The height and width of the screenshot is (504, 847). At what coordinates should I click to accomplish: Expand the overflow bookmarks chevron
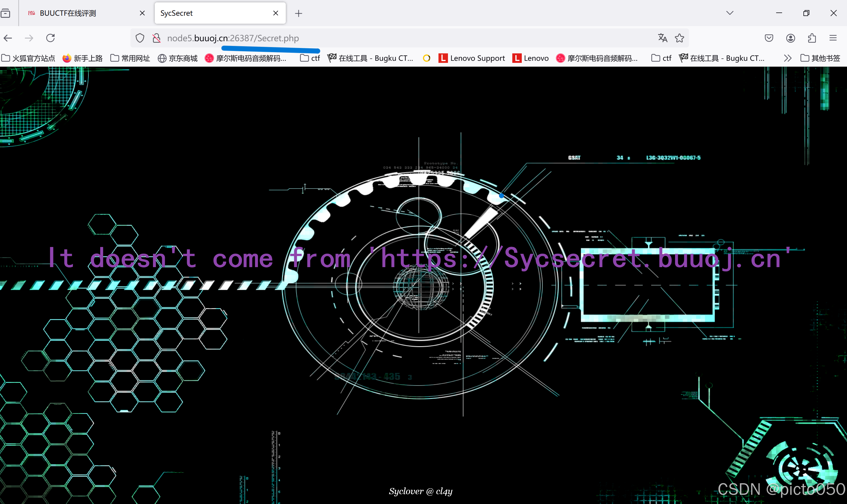coord(788,58)
